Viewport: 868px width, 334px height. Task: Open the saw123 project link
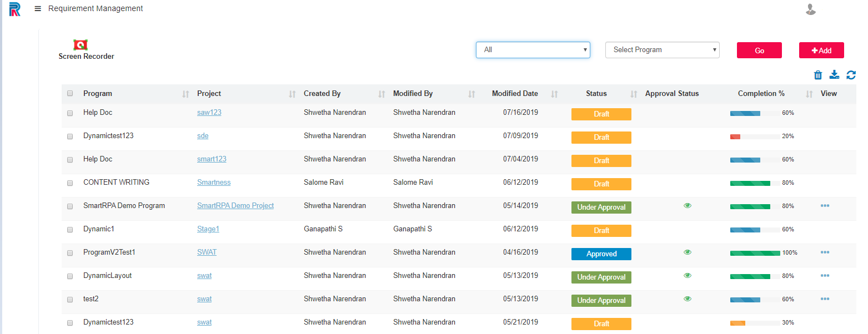click(x=209, y=113)
